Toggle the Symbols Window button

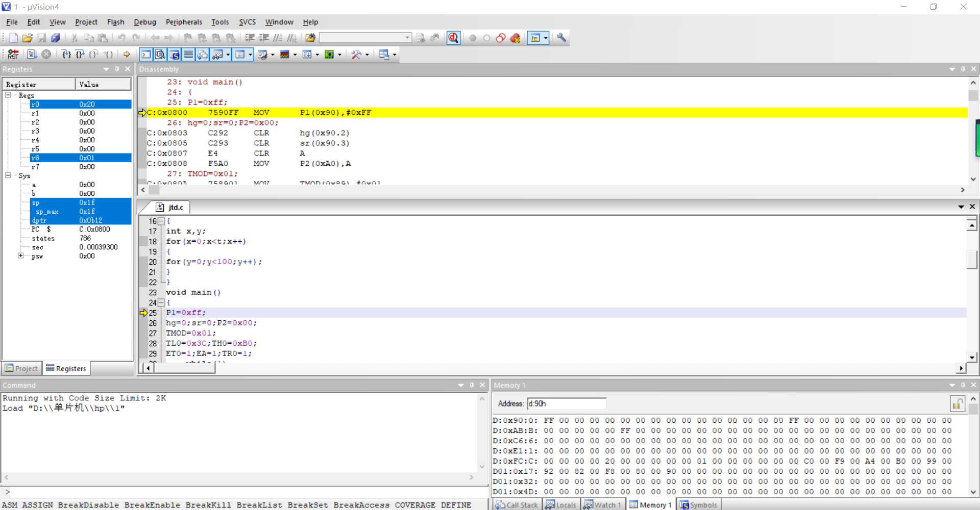point(175,54)
